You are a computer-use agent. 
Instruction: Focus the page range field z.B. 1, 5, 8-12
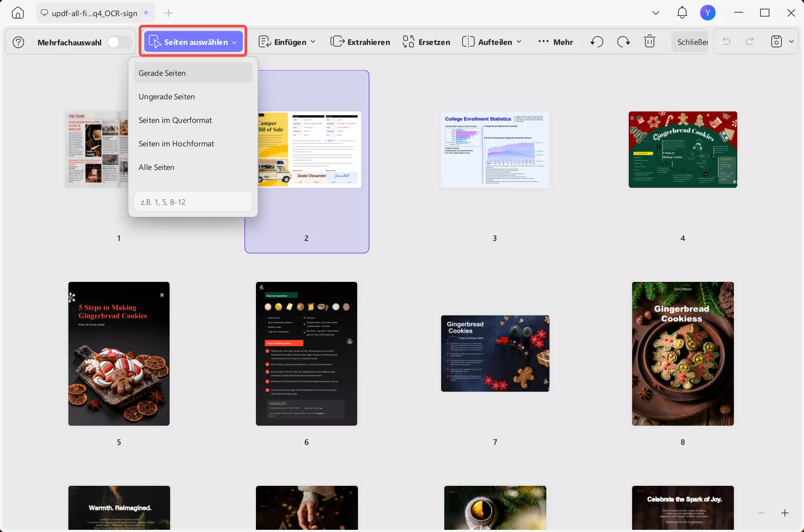click(x=193, y=202)
